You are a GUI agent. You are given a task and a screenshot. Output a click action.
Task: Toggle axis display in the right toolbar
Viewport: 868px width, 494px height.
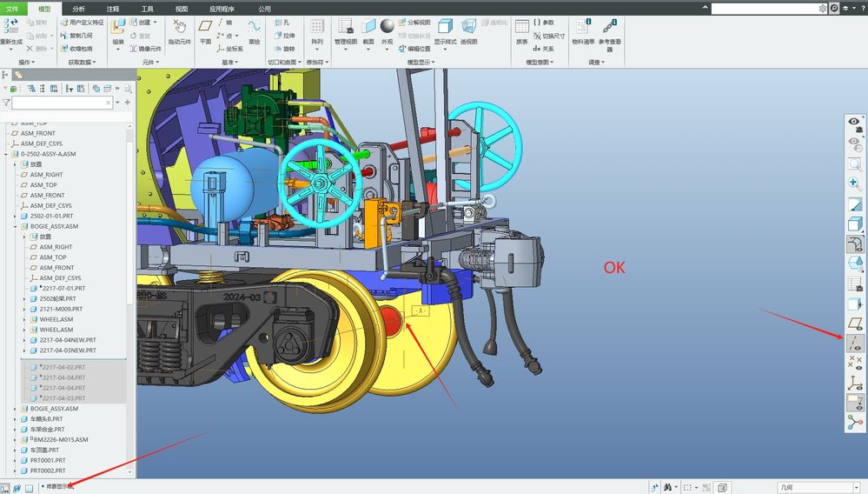(x=855, y=344)
